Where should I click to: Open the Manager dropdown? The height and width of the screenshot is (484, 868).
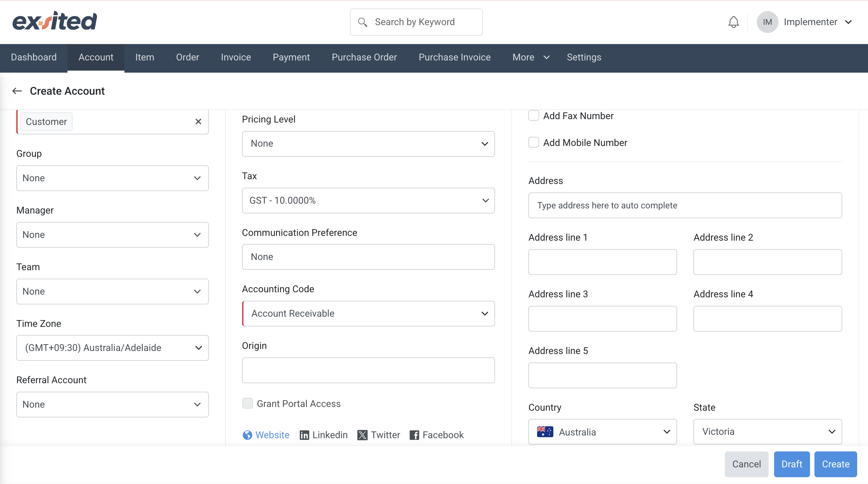coord(113,235)
